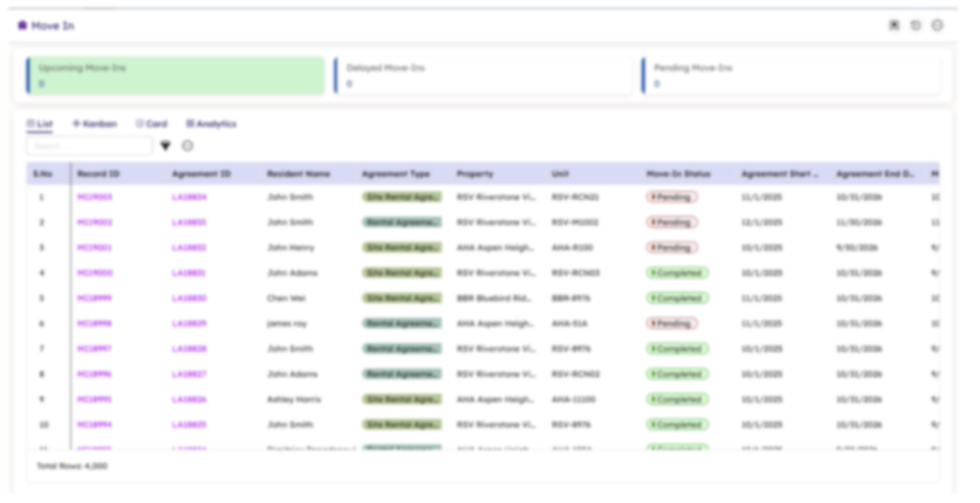Click the black filter funnel icon

pyautogui.click(x=165, y=146)
